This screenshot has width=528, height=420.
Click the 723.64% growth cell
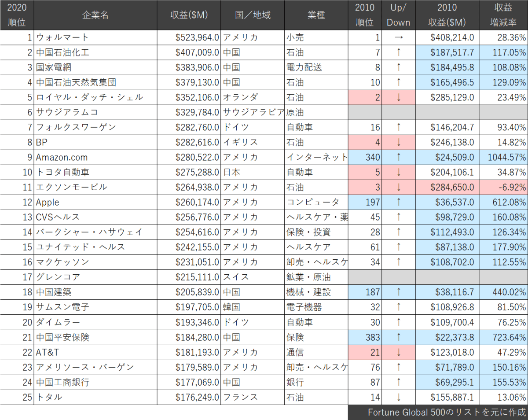(x=503, y=337)
